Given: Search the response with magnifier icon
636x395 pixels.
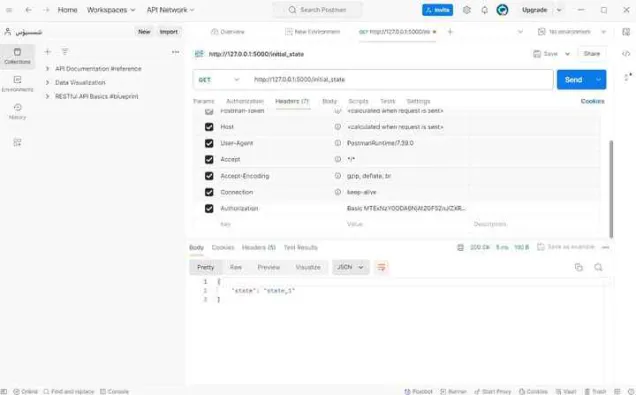Looking at the screenshot, I should click(x=598, y=267).
